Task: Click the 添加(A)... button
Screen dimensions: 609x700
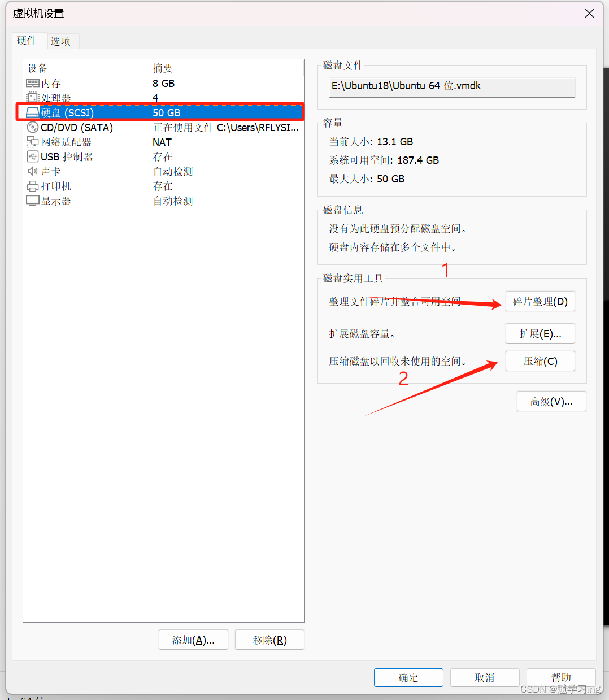Action: click(x=193, y=640)
